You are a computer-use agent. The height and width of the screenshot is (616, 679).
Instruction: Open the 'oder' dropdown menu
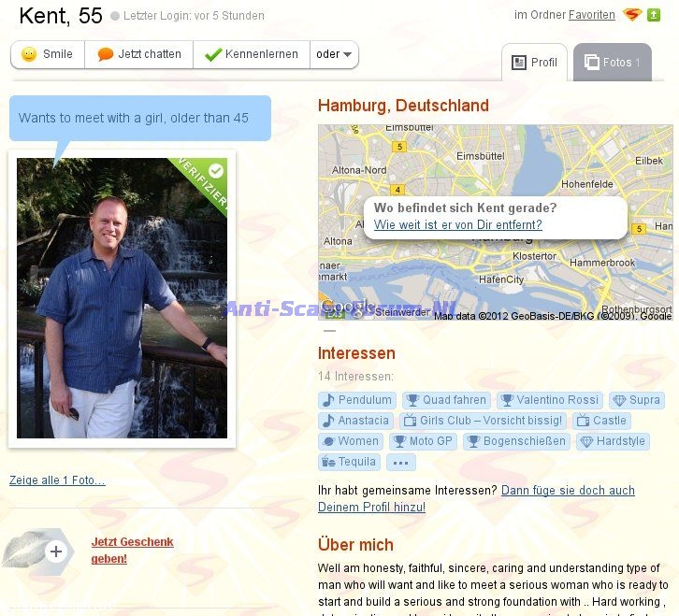click(x=334, y=54)
